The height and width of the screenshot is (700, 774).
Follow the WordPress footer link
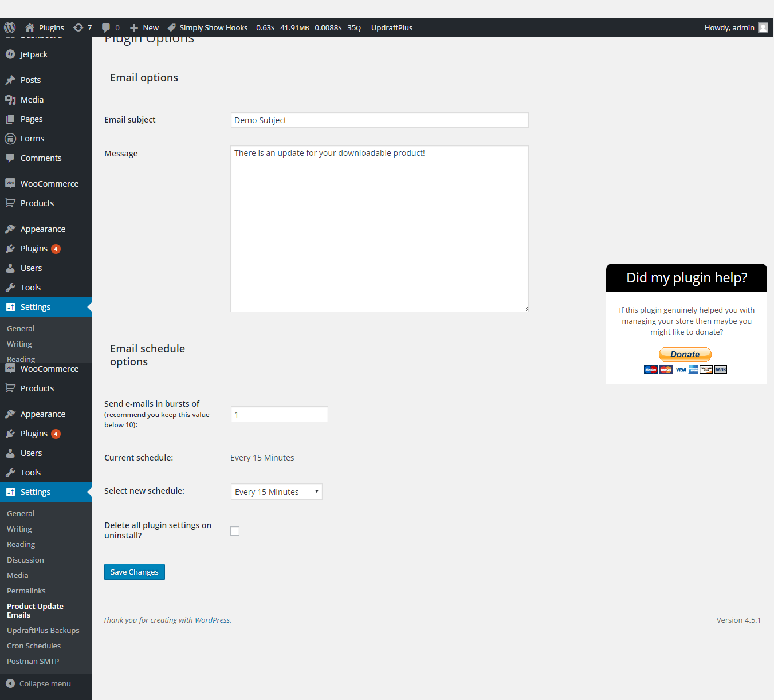point(212,620)
